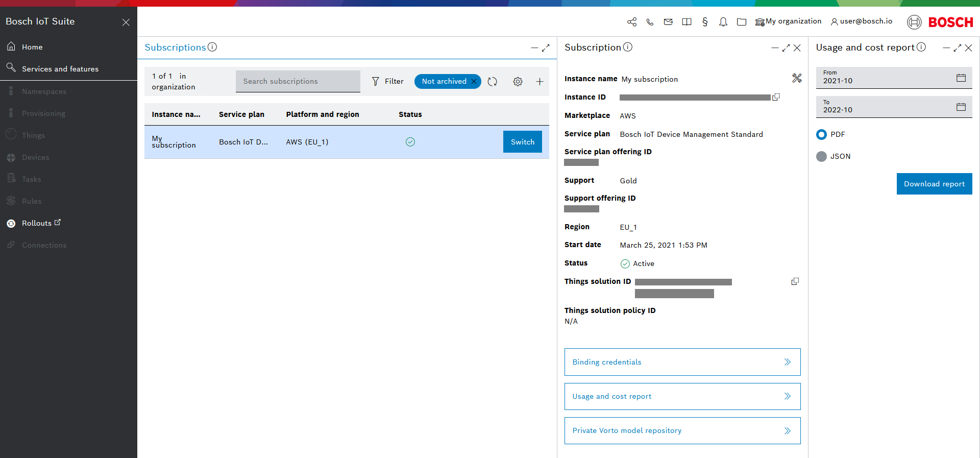Close the Bosch IoT Suite sidebar
Image resolution: width=980 pixels, height=458 pixels.
tap(126, 22)
